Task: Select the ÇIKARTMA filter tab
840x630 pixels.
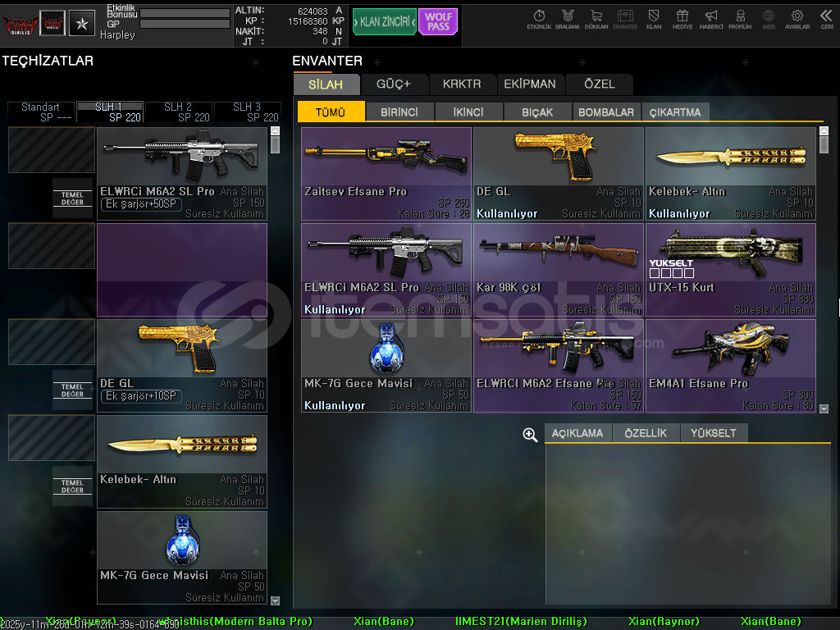Action: click(x=675, y=112)
